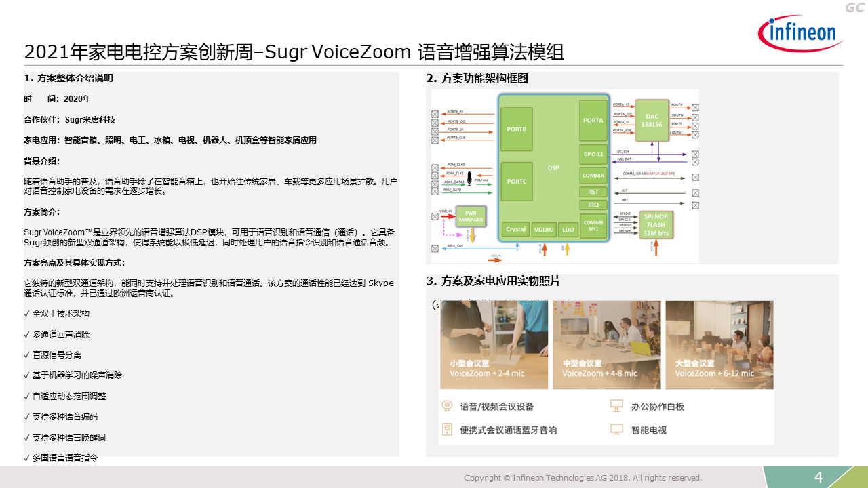Click the PORTB_FS signal label
The image size is (868, 488).
pyautogui.click(x=455, y=112)
